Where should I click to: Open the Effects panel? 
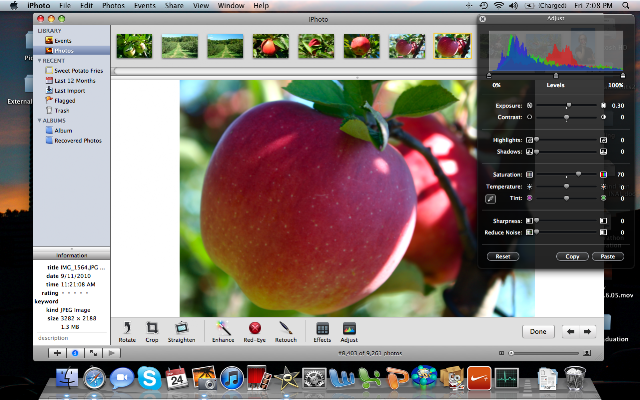coord(322,331)
